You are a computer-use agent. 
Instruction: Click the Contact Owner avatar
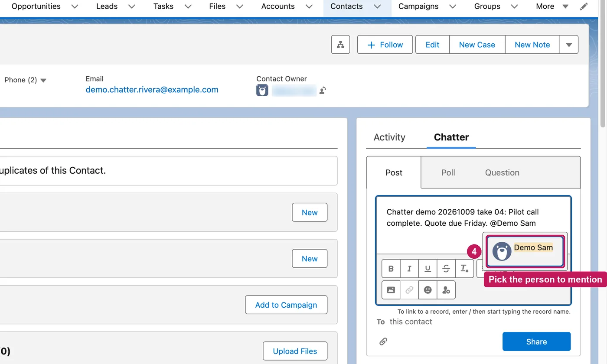click(x=262, y=90)
